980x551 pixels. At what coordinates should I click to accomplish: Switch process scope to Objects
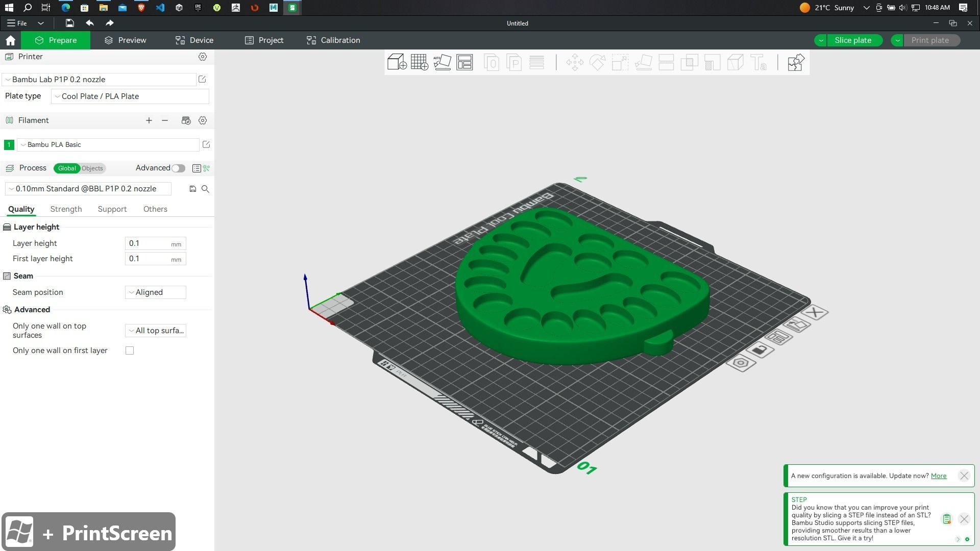coord(92,168)
